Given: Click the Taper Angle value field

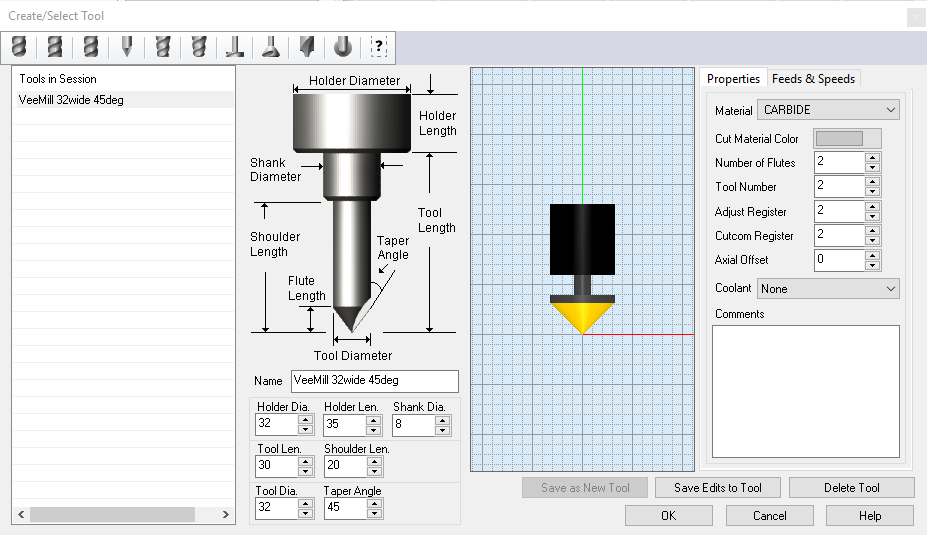Looking at the screenshot, I should pos(345,508).
